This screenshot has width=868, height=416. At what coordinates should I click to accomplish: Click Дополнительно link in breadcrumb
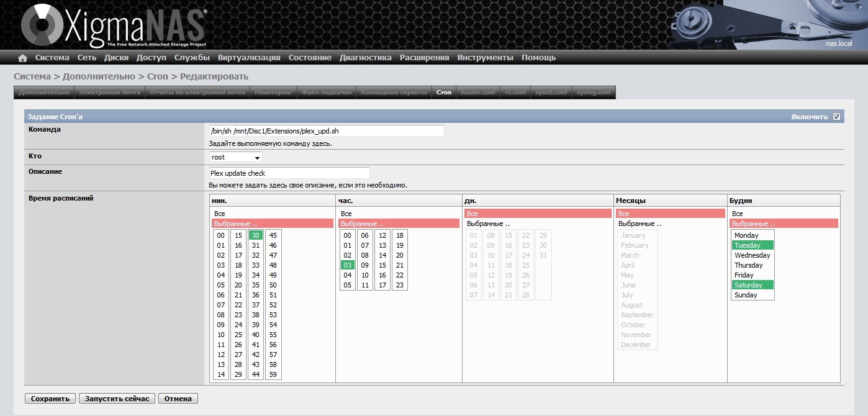99,76
